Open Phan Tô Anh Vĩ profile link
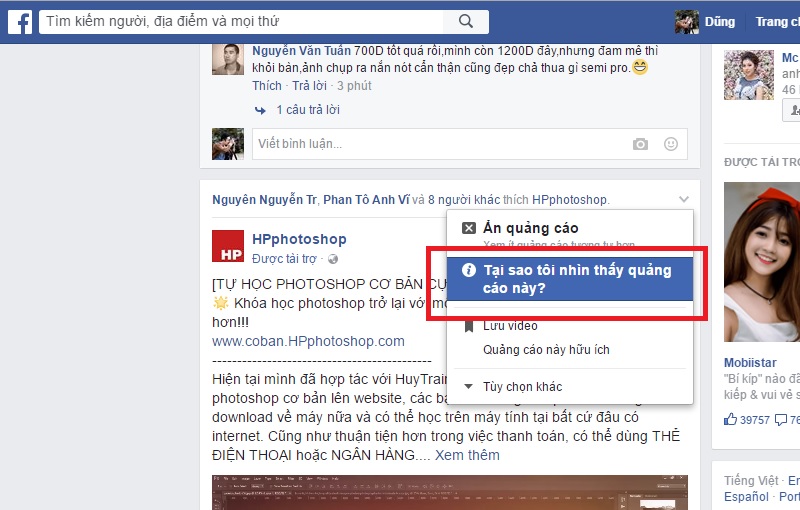The image size is (800, 510). (x=366, y=199)
